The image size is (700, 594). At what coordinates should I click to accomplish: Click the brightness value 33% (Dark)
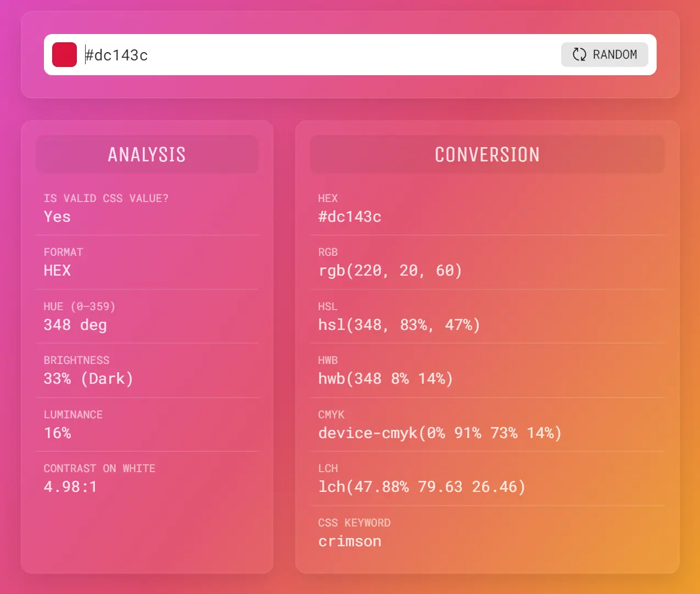point(88,379)
